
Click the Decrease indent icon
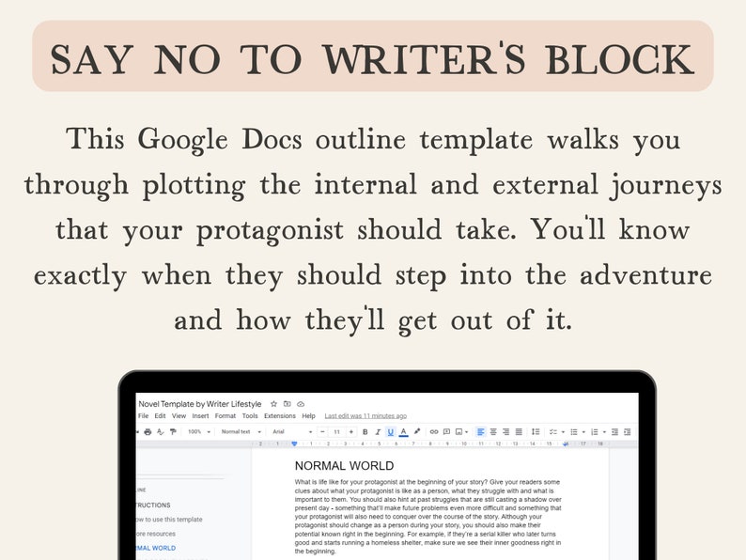coord(614,431)
